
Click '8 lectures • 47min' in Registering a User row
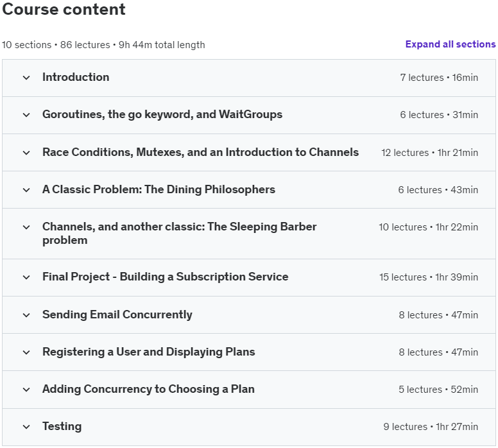coord(438,352)
